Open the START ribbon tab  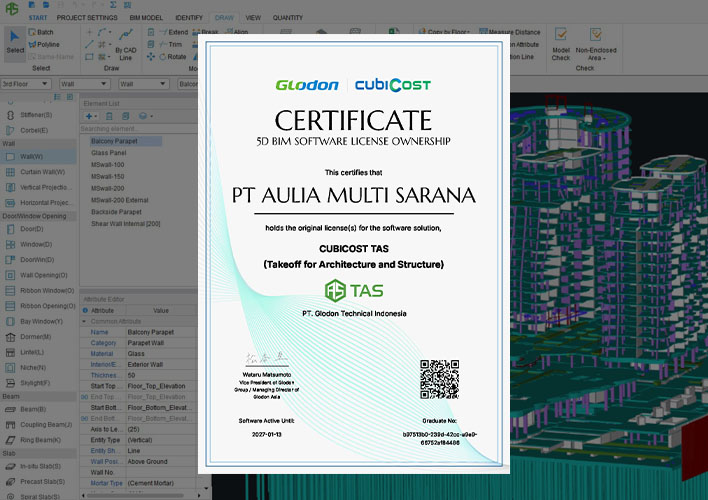[37, 18]
